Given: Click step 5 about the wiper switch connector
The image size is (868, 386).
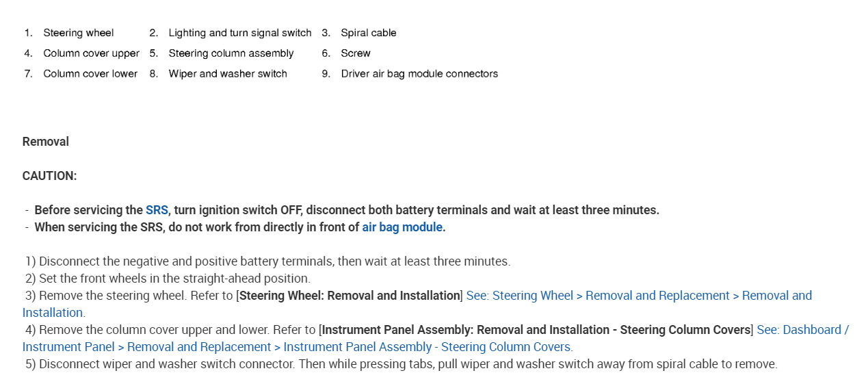Looking at the screenshot, I should tap(407, 364).
